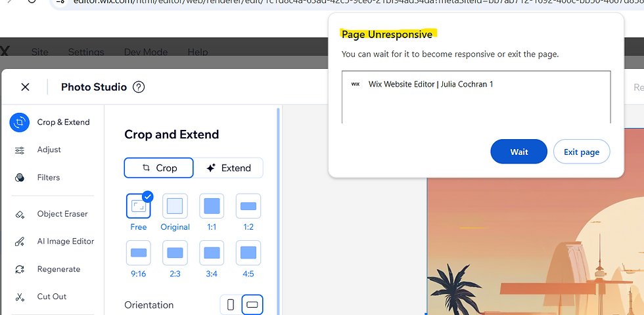Choose the 9:16 aspect ratio
This screenshot has width=644, height=315.
pyautogui.click(x=139, y=253)
